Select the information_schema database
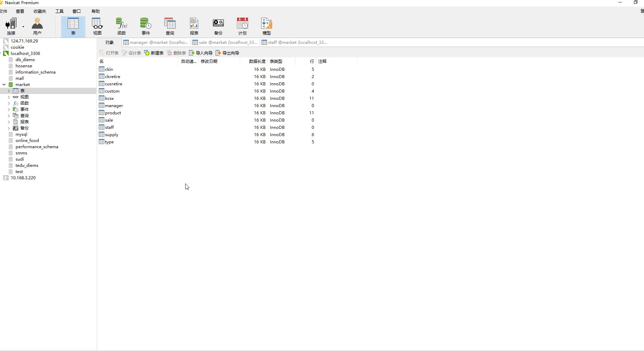The width and height of the screenshot is (644, 351). [35, 72]
